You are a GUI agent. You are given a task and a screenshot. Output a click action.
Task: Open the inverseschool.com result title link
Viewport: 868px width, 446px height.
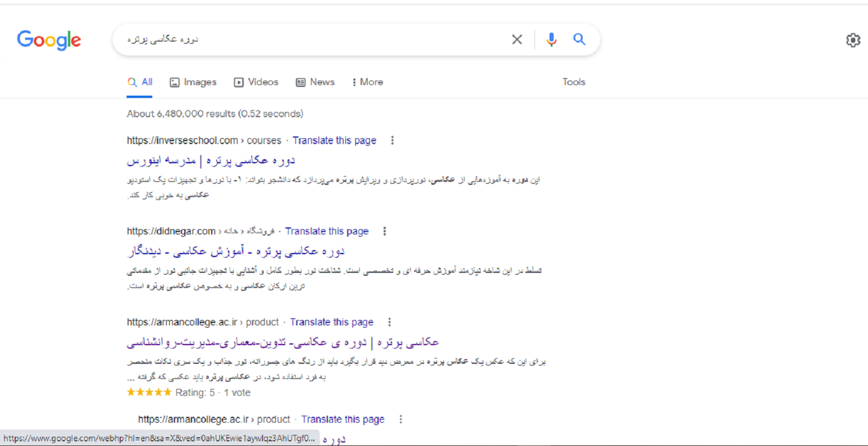211,160
